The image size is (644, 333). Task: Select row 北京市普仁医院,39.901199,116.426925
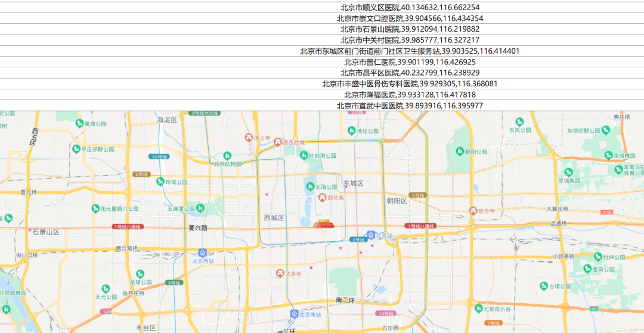(x=322, y=62)
